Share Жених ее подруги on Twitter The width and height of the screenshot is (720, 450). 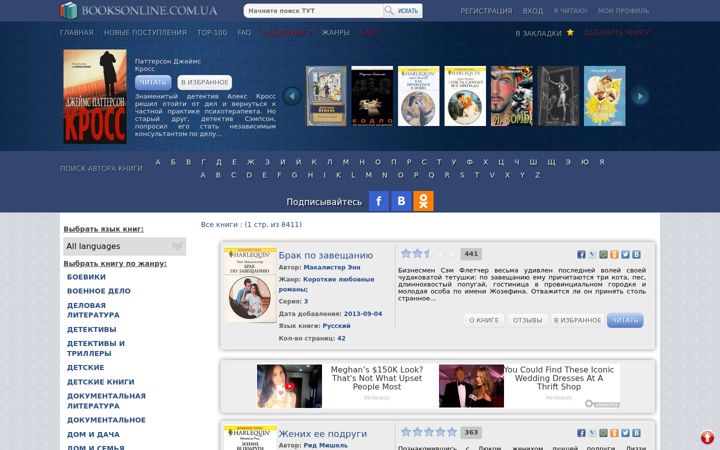pos(625,433)
